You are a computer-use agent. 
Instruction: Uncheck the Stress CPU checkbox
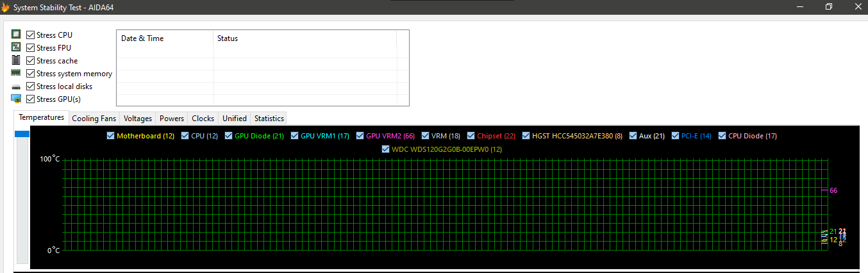[x=30, y=35]
